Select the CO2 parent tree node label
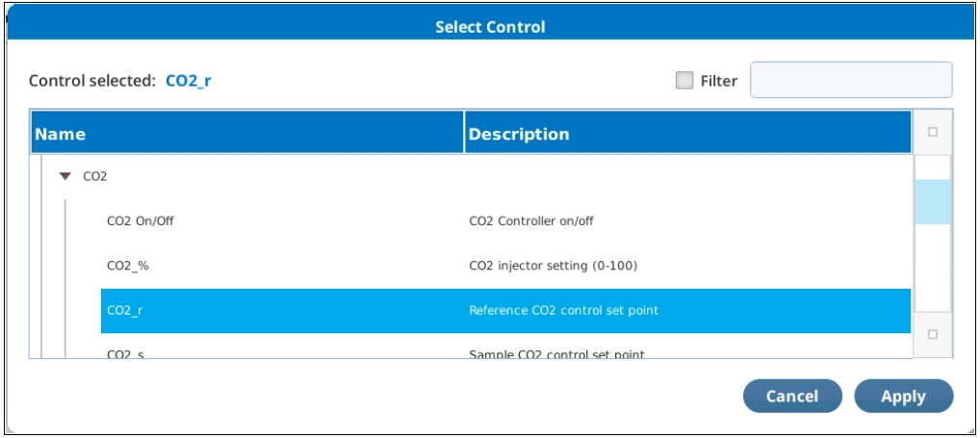 click(95, 177)
